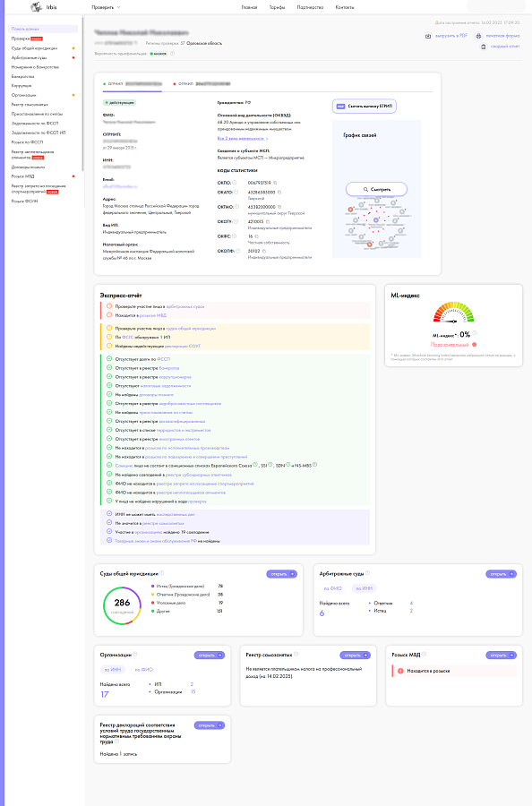Click Скачать выписку ЕГРИП button

[365, 107]
